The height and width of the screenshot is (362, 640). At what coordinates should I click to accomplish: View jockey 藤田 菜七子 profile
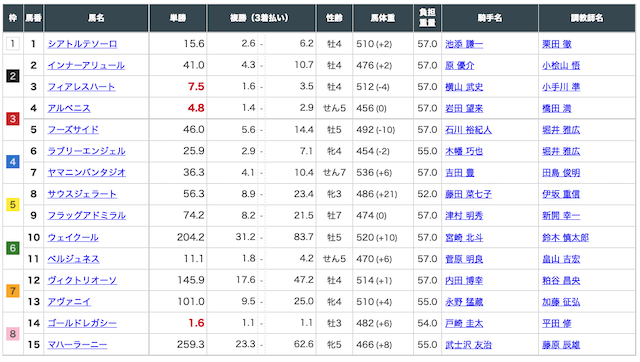(x=468, y=194)
